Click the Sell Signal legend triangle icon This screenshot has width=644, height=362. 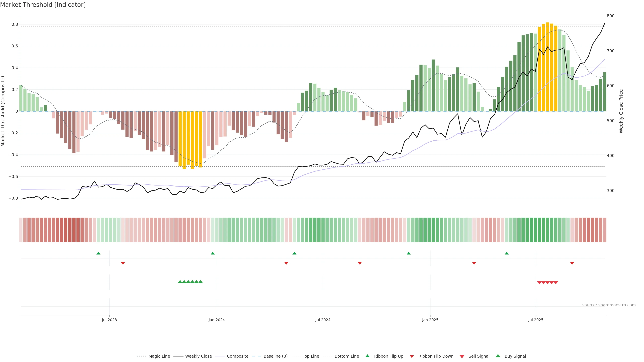462,356
